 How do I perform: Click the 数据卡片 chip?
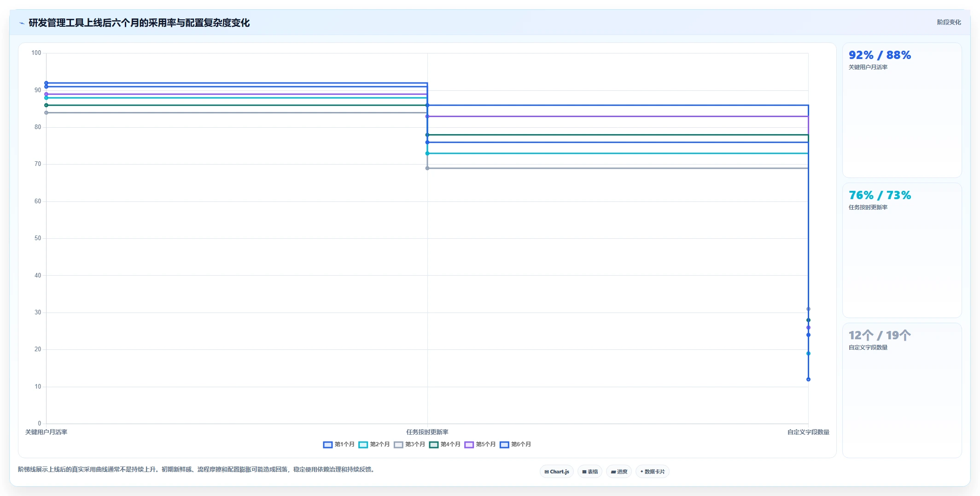coord(653,472)
